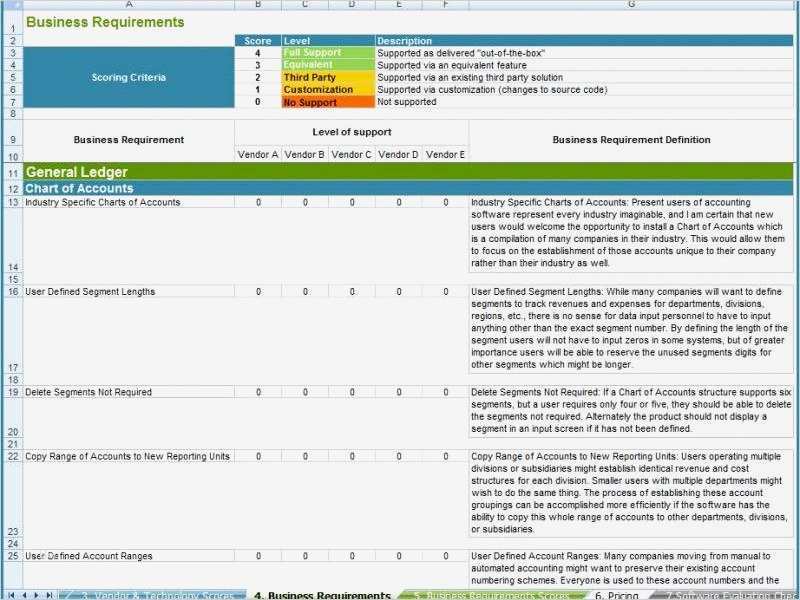
Task: Select 'Copy Range of Accounts to New Reporting Units'
Action: [129, 457]
